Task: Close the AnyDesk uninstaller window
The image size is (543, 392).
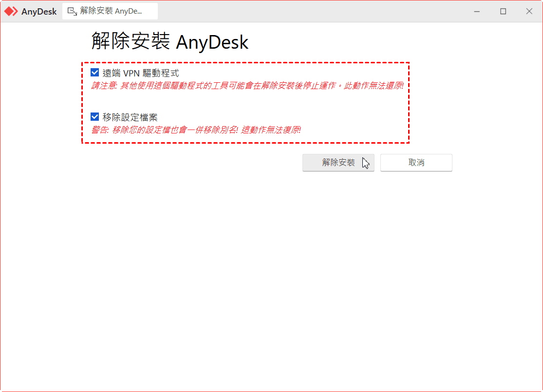Action: coord(529,11)
